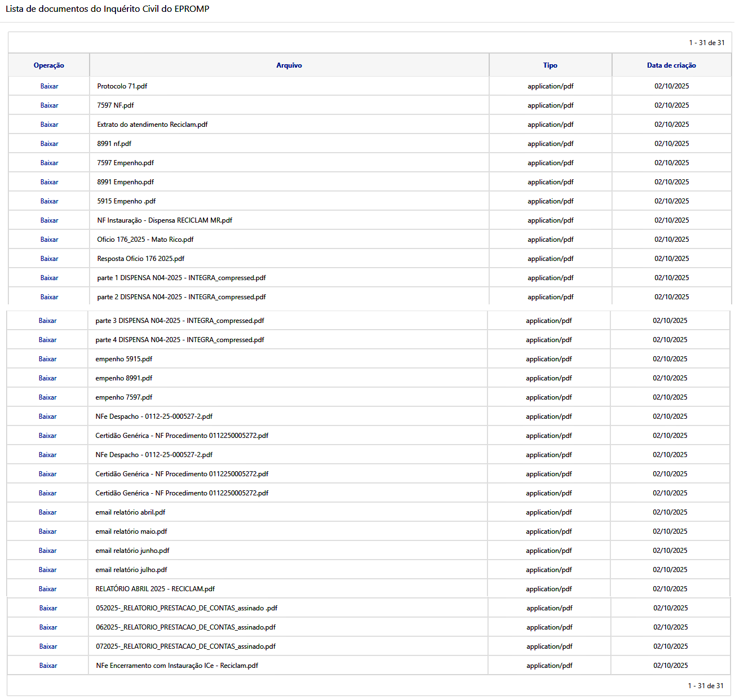Viewport: 735px width, 700px height.
Task: Download email relatório julho.pdf
Action: pos(47,570)
